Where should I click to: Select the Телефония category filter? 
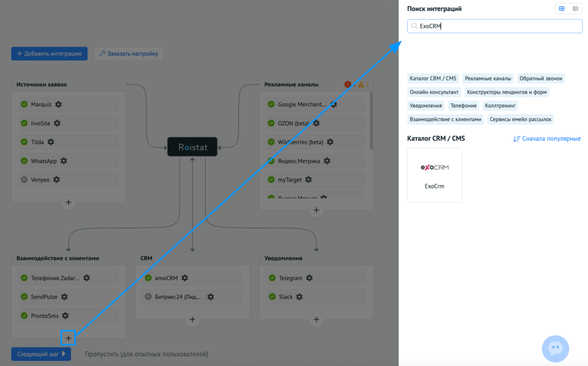[463, 105]
